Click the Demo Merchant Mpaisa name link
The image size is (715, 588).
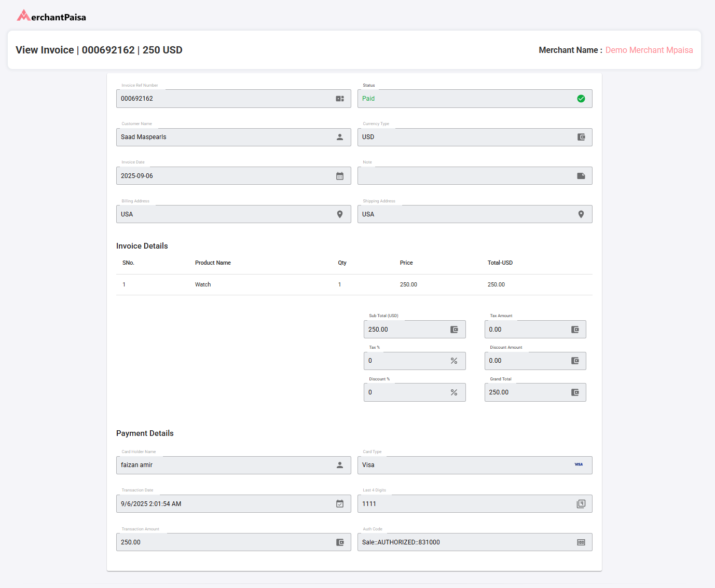click(649, 50)
